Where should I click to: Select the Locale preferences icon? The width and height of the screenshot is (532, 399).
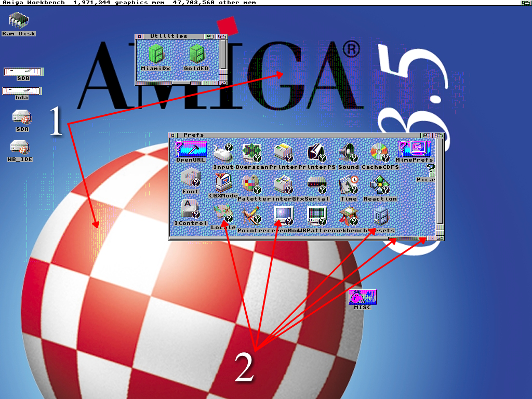223,214
